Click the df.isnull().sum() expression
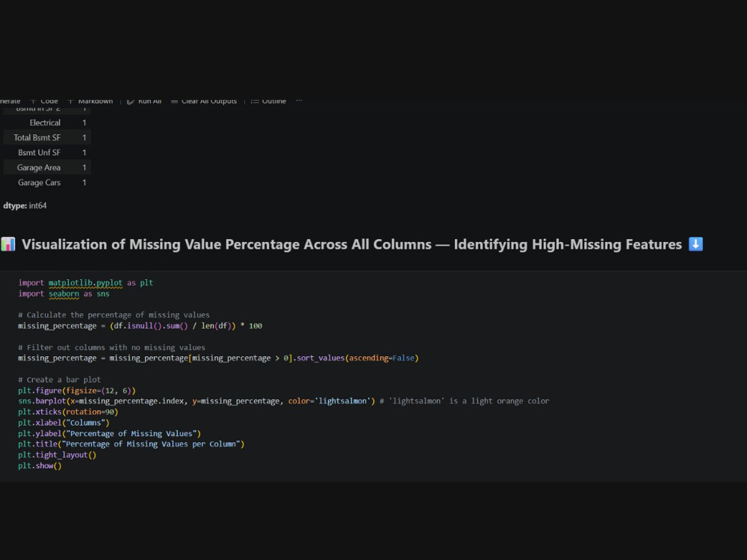Viewport: 747px width, 560px height. [151, 326]
